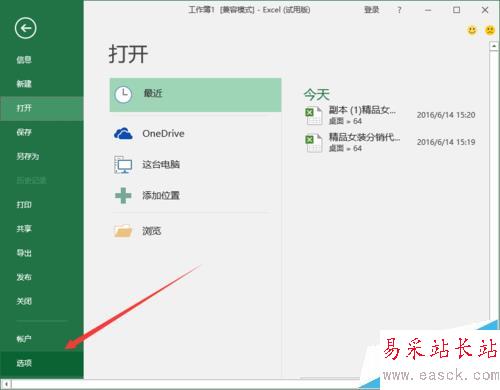The height and width of the screenshot is (390, 500).
Task: Click the 这台电脑 computer icon
Action: (123, 165)
